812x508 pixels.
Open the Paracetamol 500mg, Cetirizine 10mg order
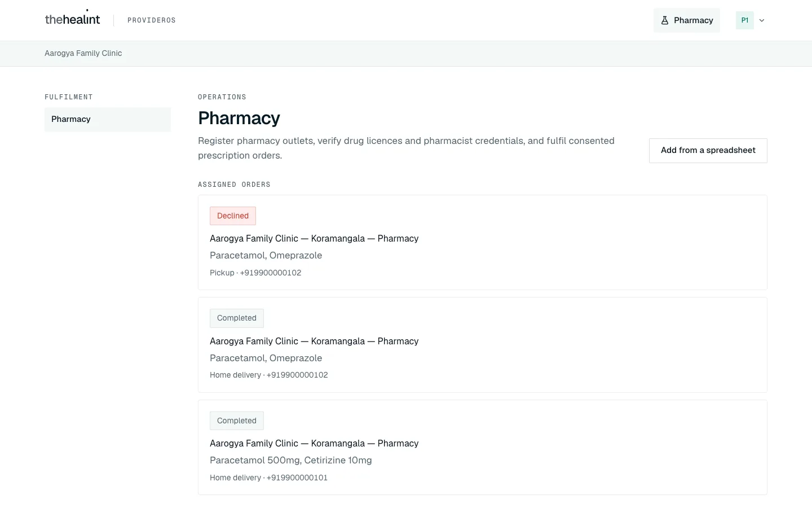(x=483, y=447)
